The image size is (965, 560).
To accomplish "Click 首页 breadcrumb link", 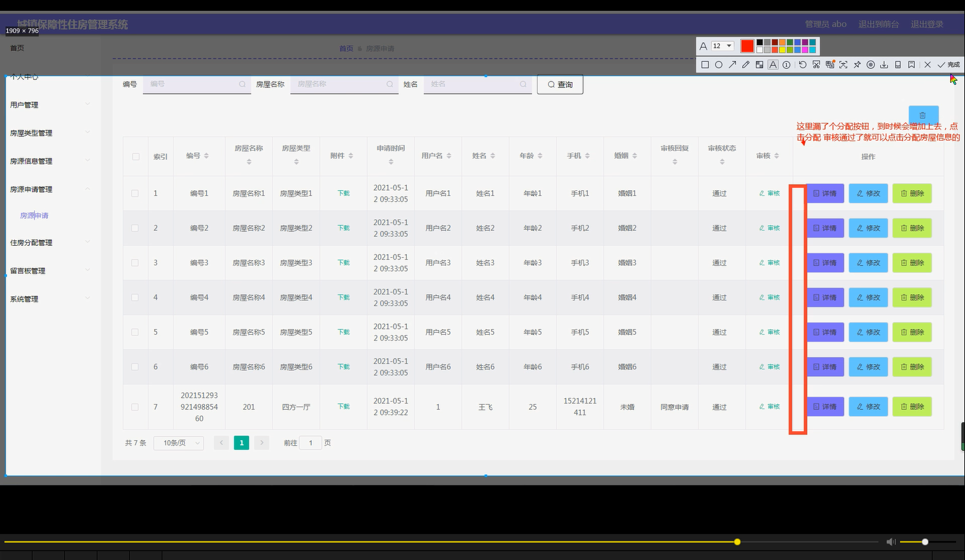I will pyautogui.click(x=346, y=48).
